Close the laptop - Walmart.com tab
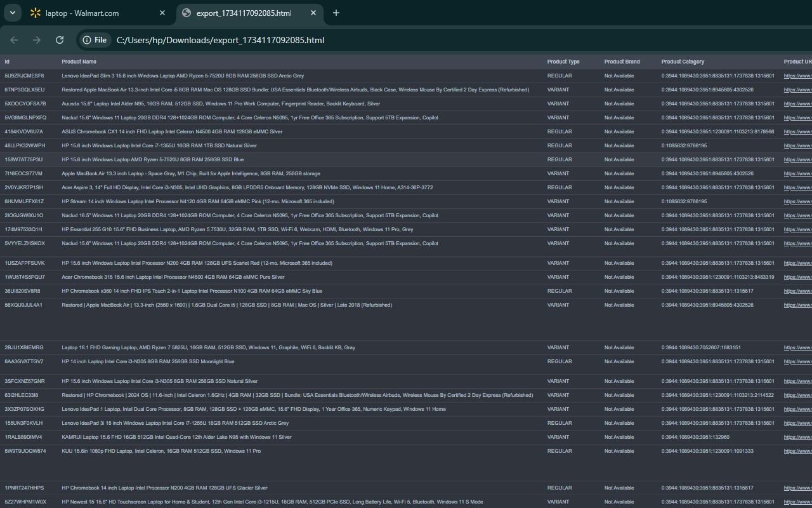 click(x=162, y=13)
